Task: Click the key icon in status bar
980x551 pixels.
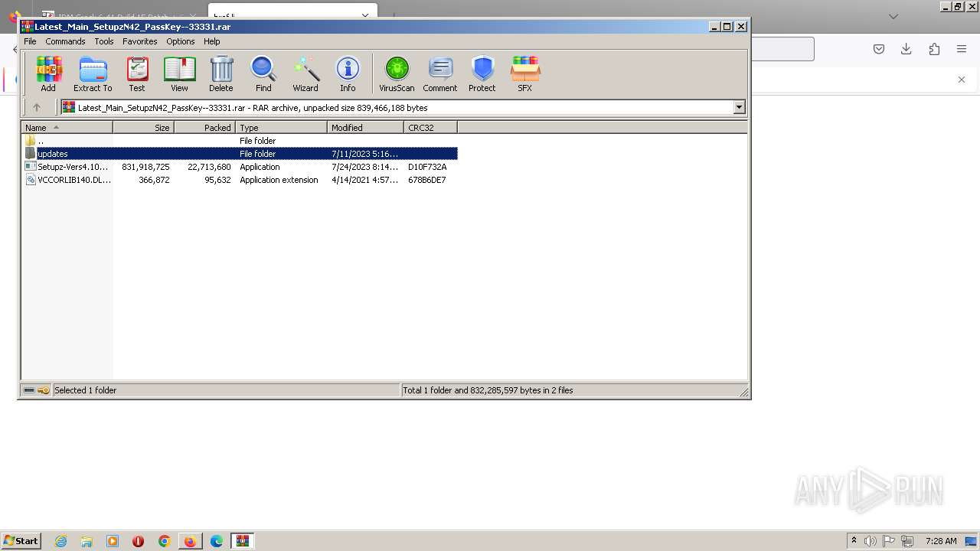Action: (x=44, y=390)
